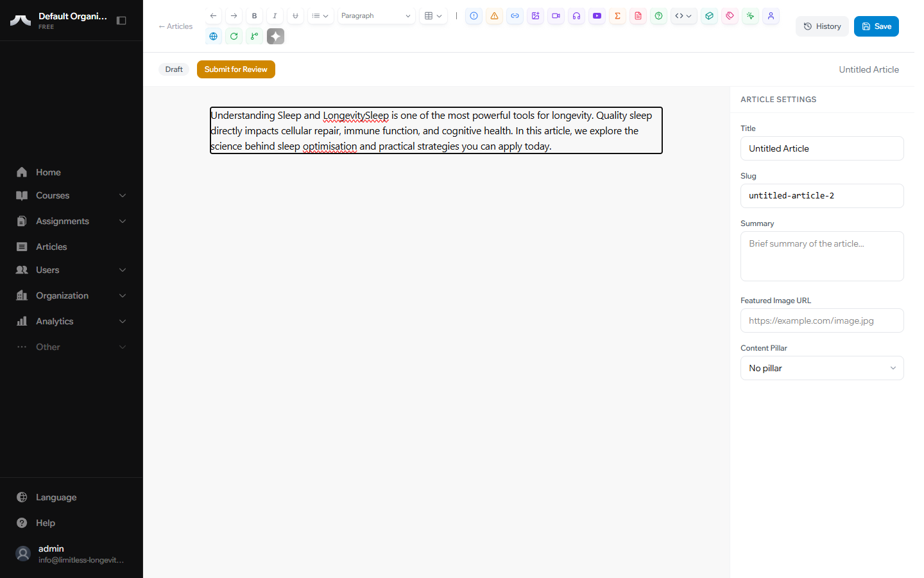
Task: Insert a warning callout block
Action: click(494, 16)
